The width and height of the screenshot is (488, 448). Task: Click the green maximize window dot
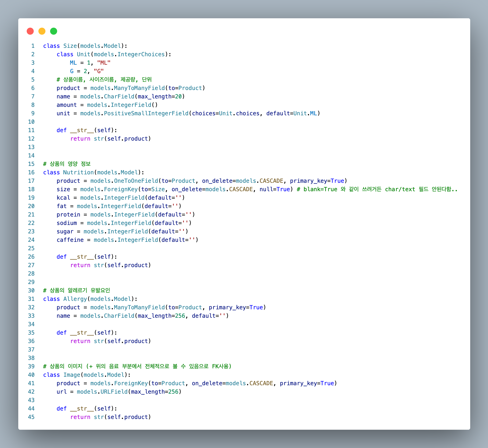54,31
